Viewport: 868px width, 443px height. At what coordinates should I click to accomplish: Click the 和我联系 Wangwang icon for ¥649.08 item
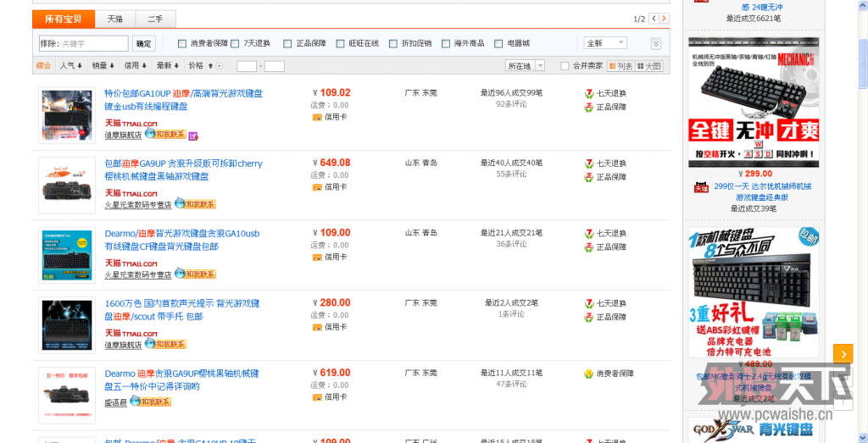[196, 203]
